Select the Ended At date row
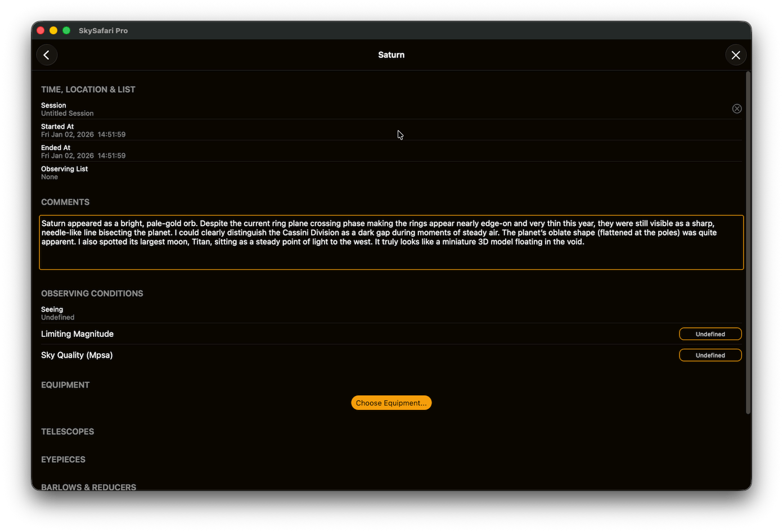 [x=391, y=152]
